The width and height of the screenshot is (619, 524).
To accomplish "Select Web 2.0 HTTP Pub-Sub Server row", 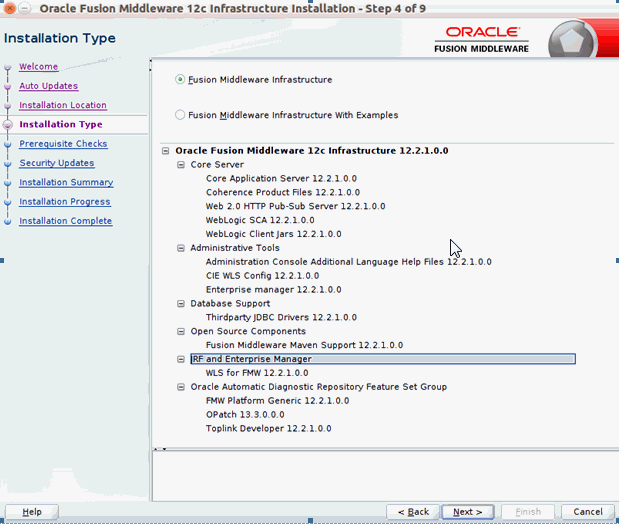I will pyautogui.click(x=295, y=206).
